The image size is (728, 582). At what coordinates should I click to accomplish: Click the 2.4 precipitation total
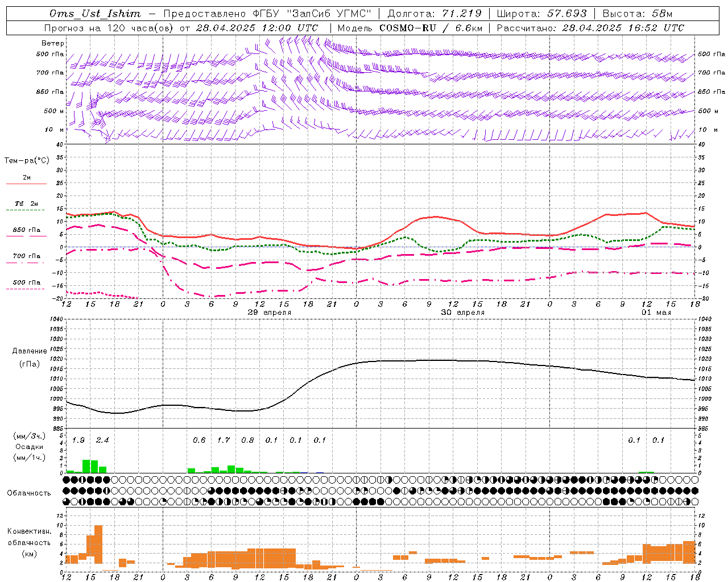point(102,440)
